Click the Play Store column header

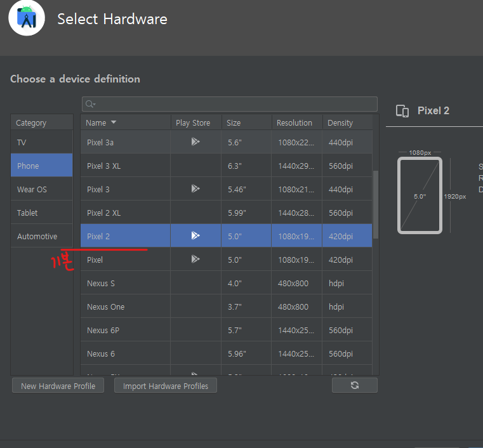[196, 122]
